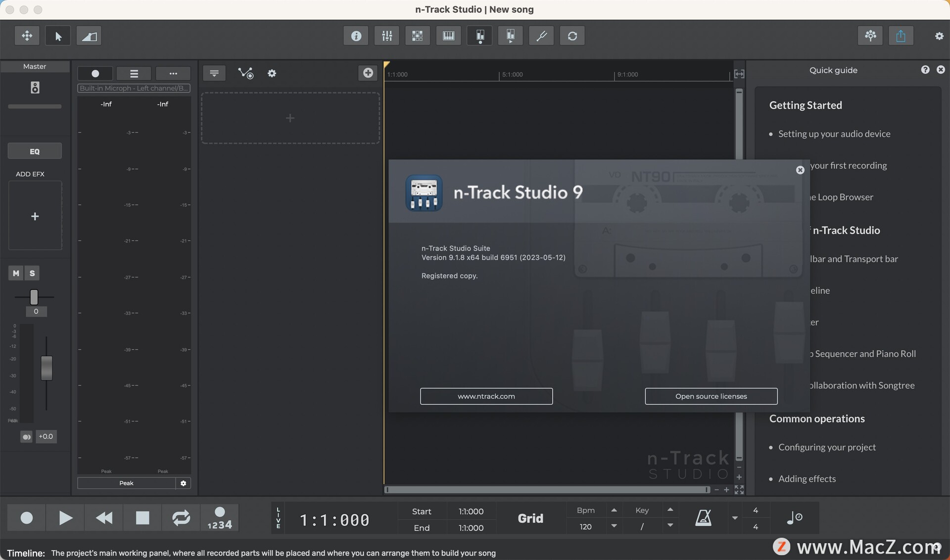This screenshot has height=560, width=950.
Task: Play the song with play button
Action: 65,518
